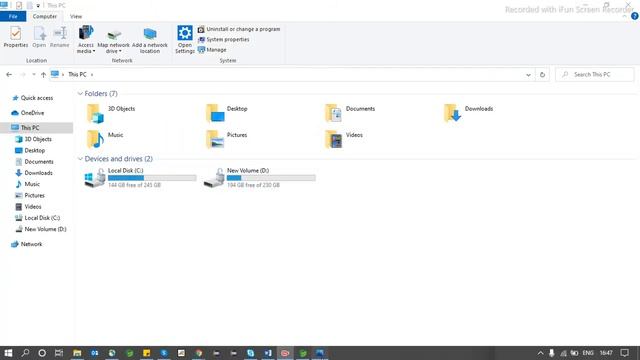Select the Desktop folder icon
This screenshot has height=360, width=640.
coord(215,113)
